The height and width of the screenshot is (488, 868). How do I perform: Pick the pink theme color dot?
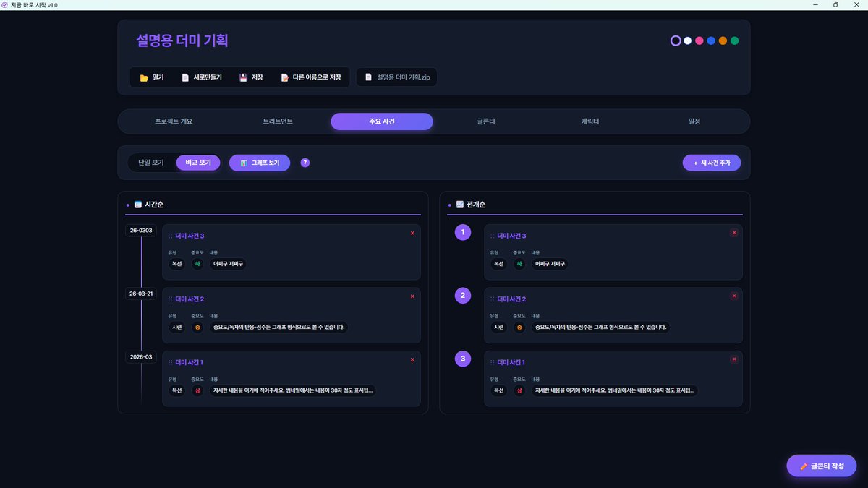(x=699, y=40)
